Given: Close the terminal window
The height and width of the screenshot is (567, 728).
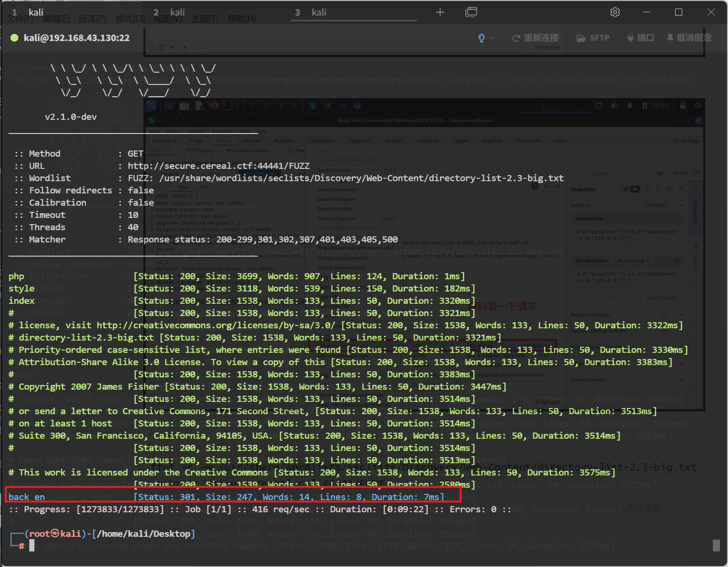Looking at the screenshot, I should (711, 12).
